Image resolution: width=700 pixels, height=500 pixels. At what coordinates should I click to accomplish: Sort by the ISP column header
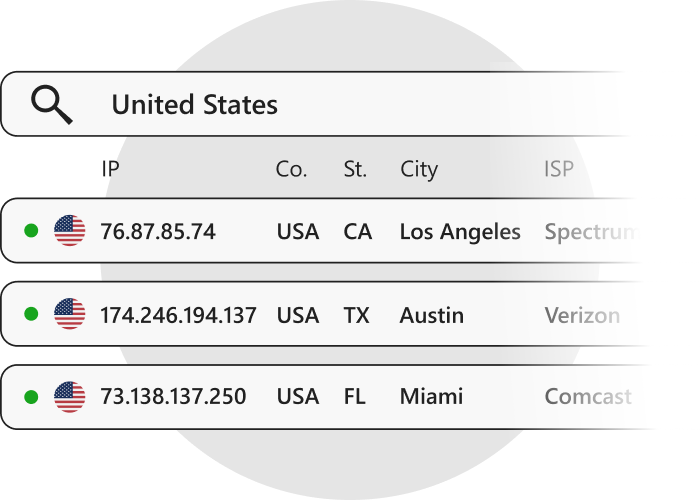[x=559, y=169]
